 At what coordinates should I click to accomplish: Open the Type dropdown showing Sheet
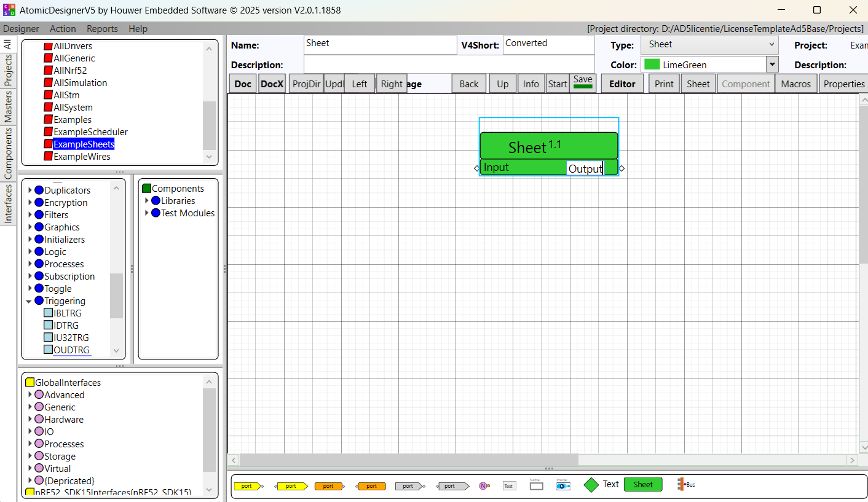709,44
